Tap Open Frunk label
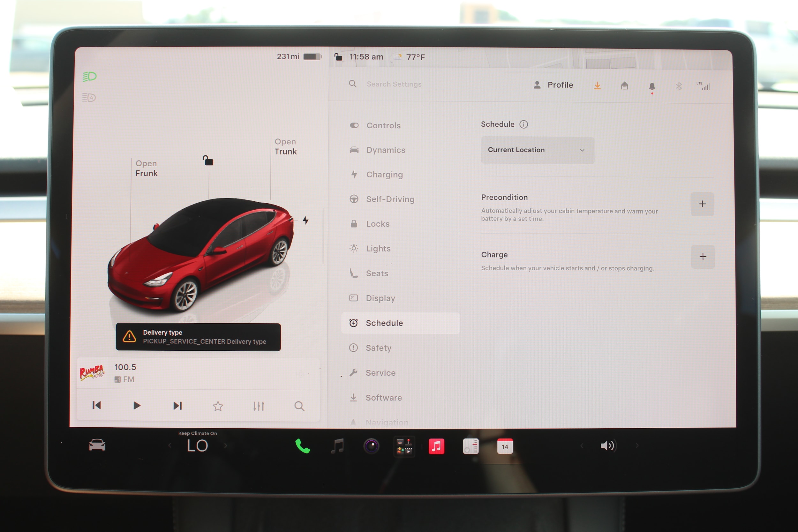 (147, 168)
